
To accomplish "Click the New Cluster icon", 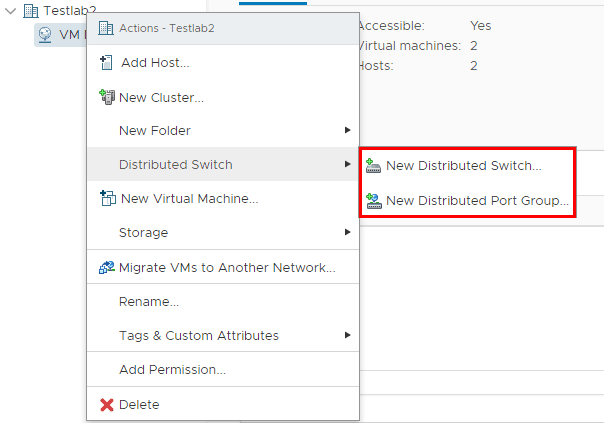I will click(107, 97).
